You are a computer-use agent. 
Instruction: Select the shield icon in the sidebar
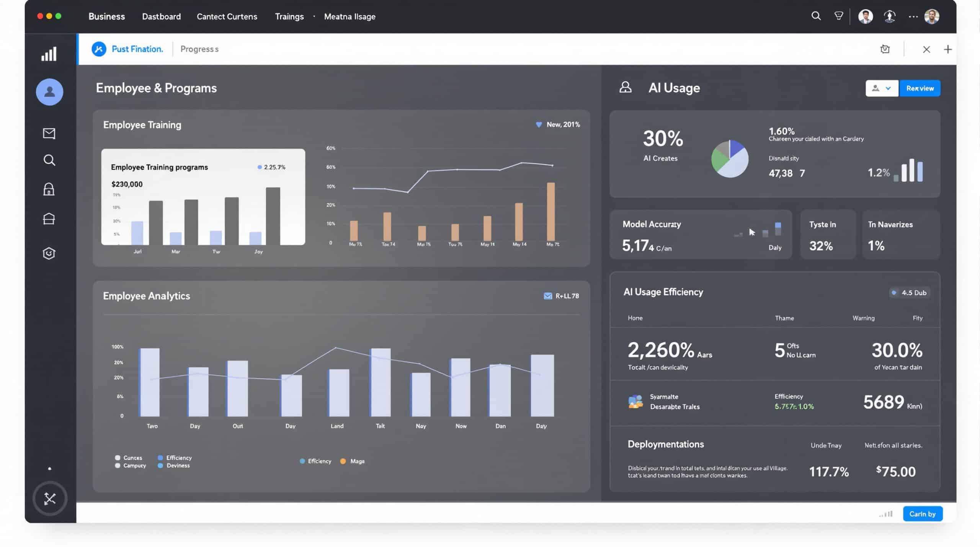[49, 253]
